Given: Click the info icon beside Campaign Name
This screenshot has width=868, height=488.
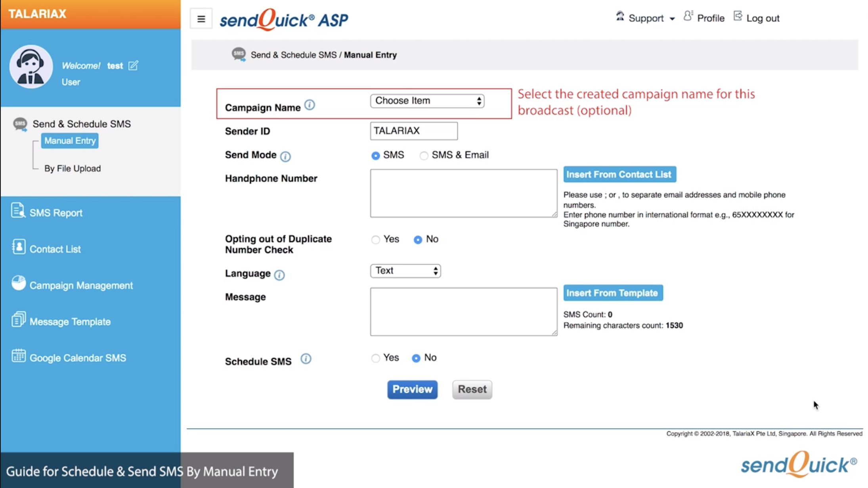Looking at the screenshot, I should 310,105.
